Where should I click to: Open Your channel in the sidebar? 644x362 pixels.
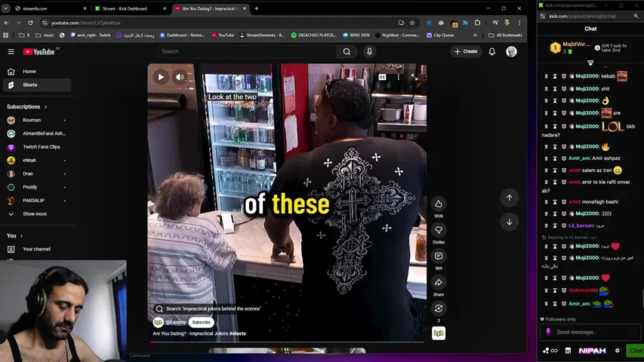[37, 249]
